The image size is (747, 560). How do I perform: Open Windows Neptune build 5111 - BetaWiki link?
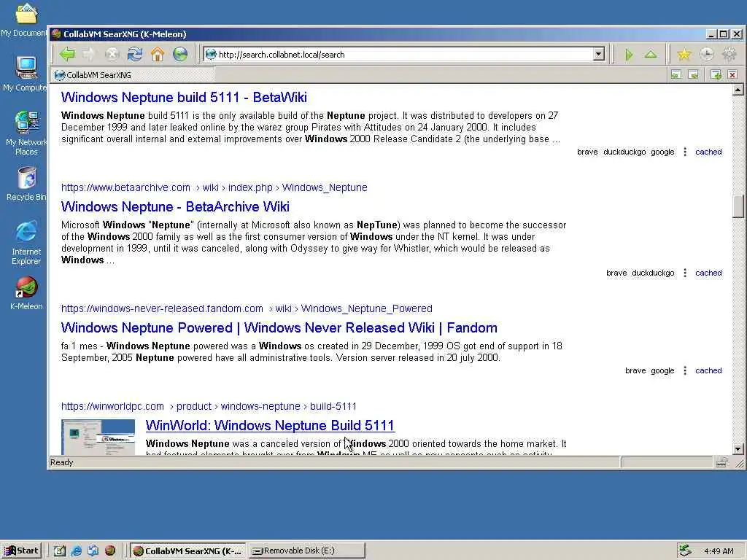[x=184, y=97]
